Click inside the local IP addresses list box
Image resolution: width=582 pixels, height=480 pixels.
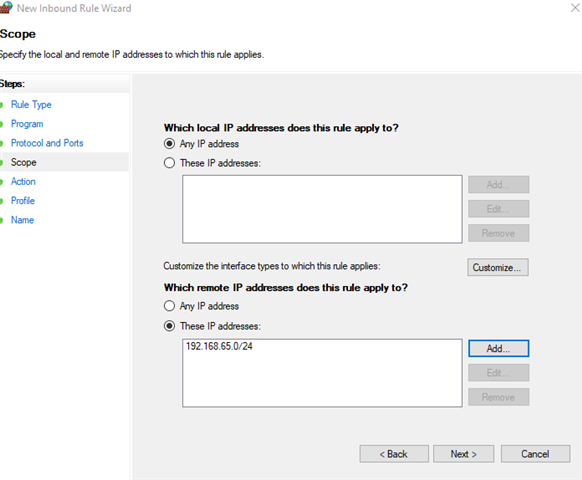322,209
